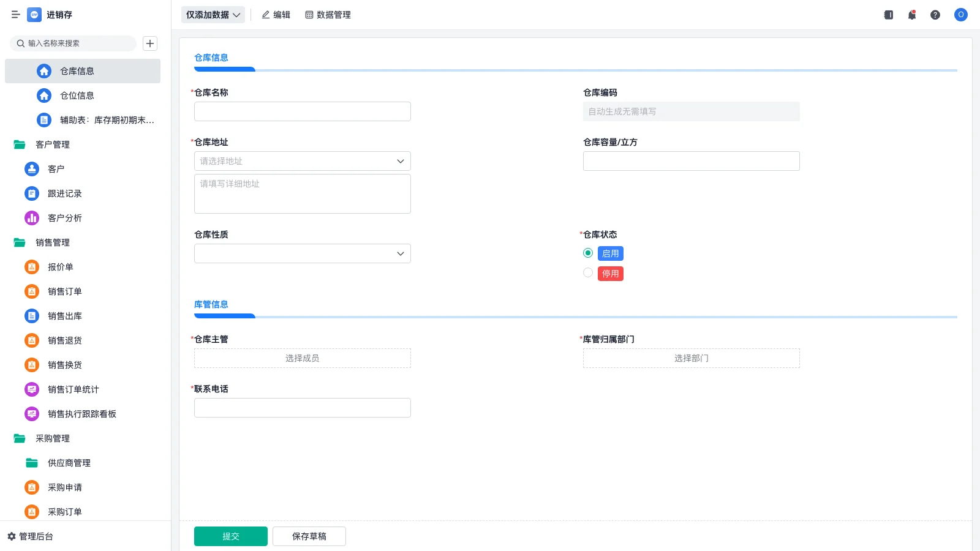980x551 pixels.
Task: Click the 报价单 orange icon
Action: pyautogui.click(x=32, y=267)
